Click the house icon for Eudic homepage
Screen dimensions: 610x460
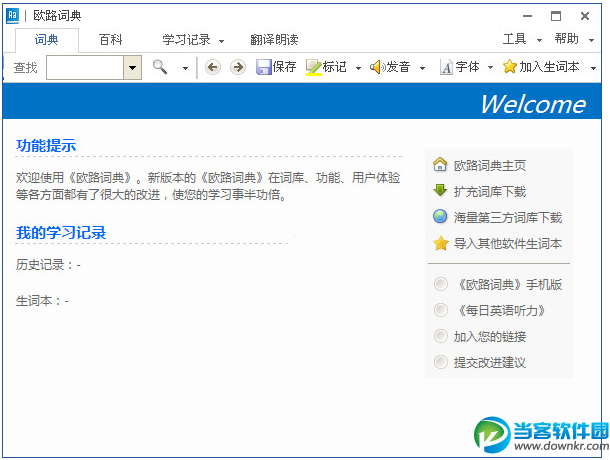coord(440,165)
